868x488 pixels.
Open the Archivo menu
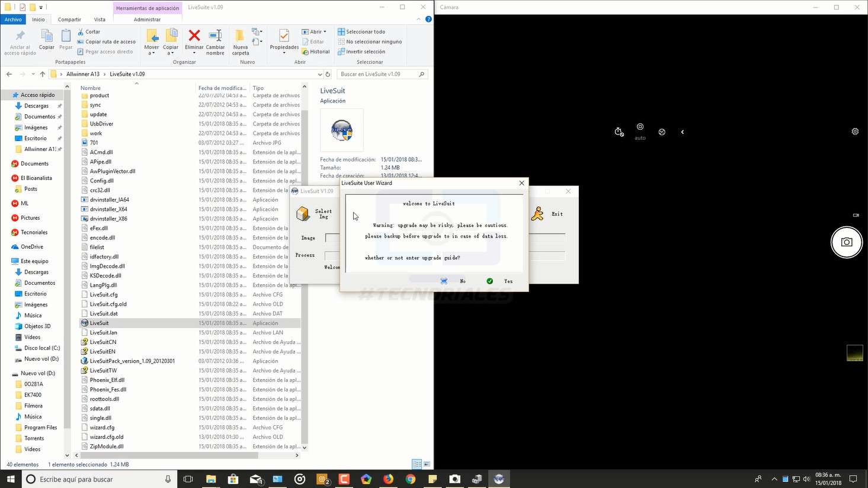click(x=13, y=20)
